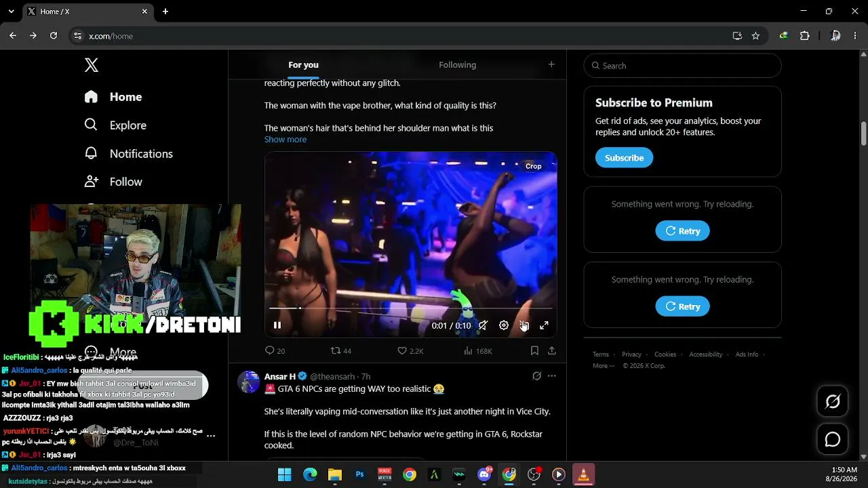Like the post with 2.2K likes
868x488 pixels.
410,351
